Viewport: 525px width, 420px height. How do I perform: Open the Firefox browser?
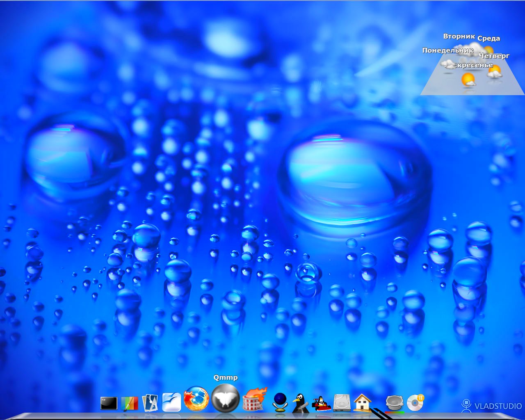pyautogui.click(x=196, y=399)
